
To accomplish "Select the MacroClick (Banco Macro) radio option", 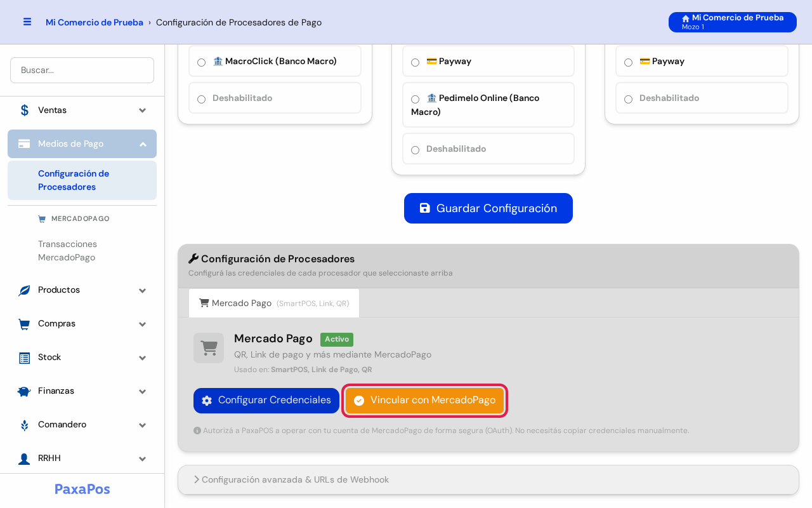I will coord(201,62).
